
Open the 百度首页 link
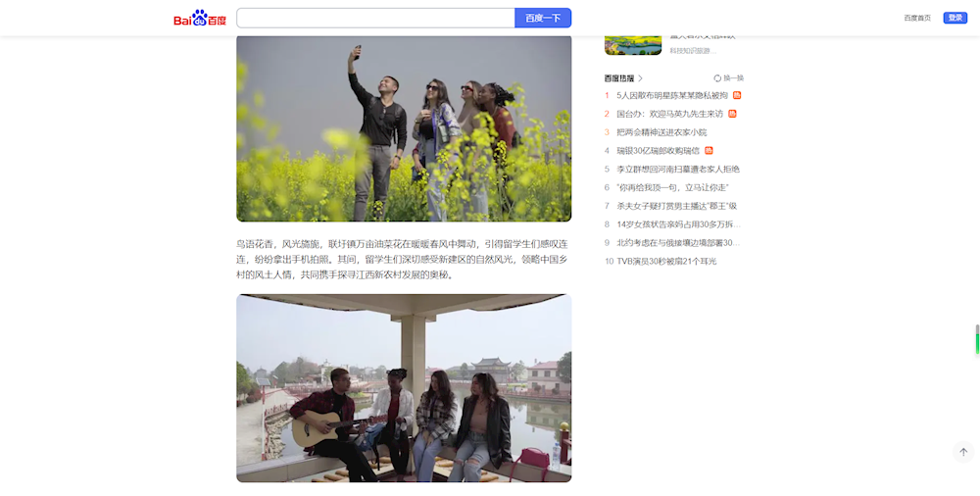[917, 18]
